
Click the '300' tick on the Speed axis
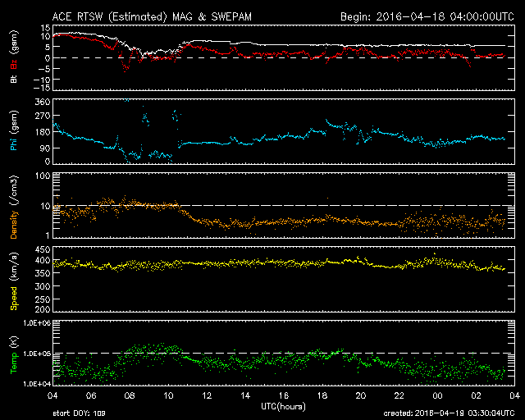(x=43, y=286)
